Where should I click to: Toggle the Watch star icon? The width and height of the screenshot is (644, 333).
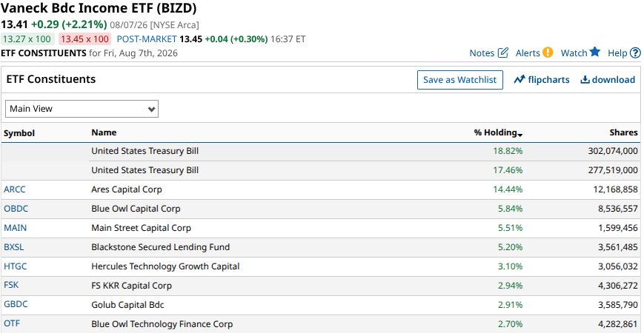(x=594, y=52)
